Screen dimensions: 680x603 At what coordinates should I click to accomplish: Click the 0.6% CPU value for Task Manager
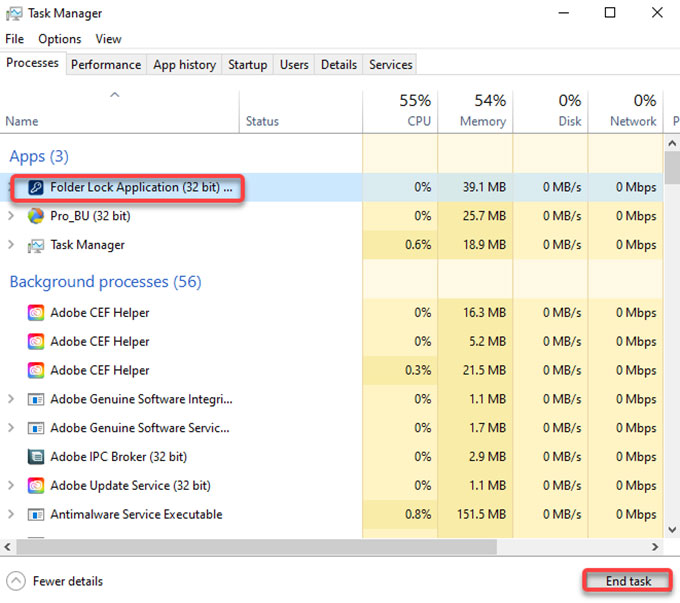click(x=418, y=245)
